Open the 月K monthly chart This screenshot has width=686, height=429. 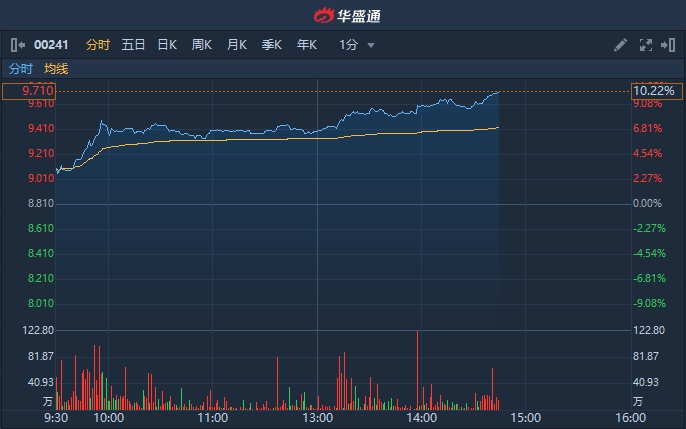point(237,45)
